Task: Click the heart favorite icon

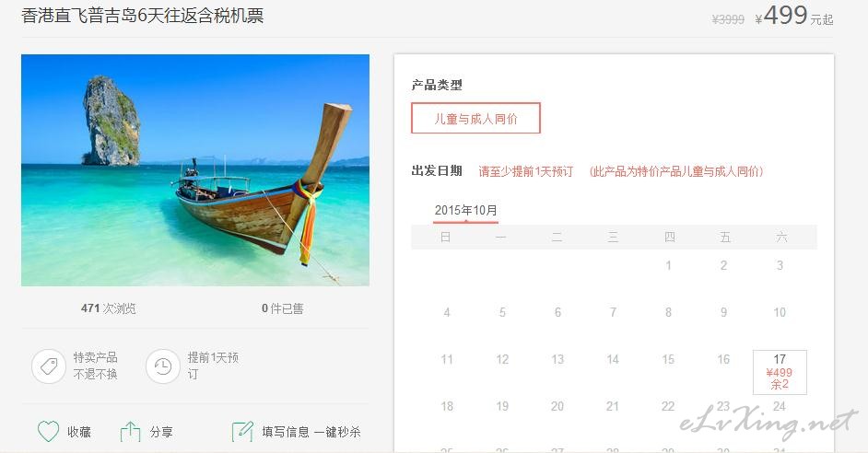Action: tap(48, 432)
